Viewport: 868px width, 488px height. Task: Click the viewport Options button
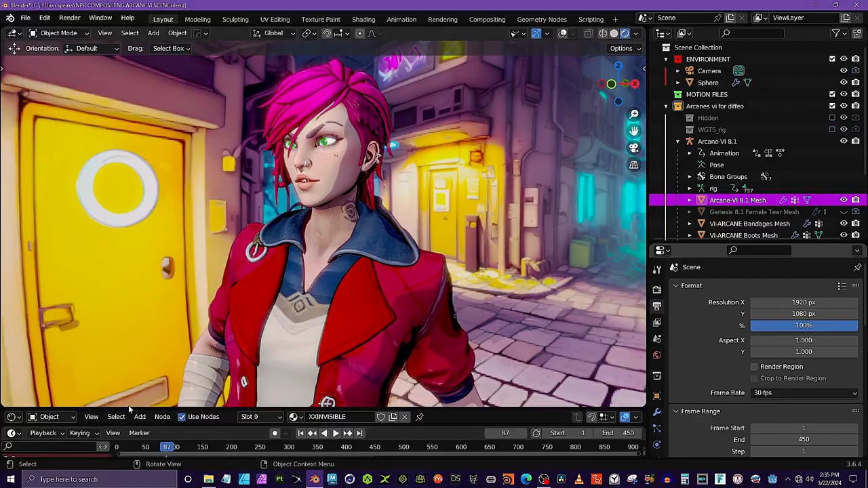point(625,48)
